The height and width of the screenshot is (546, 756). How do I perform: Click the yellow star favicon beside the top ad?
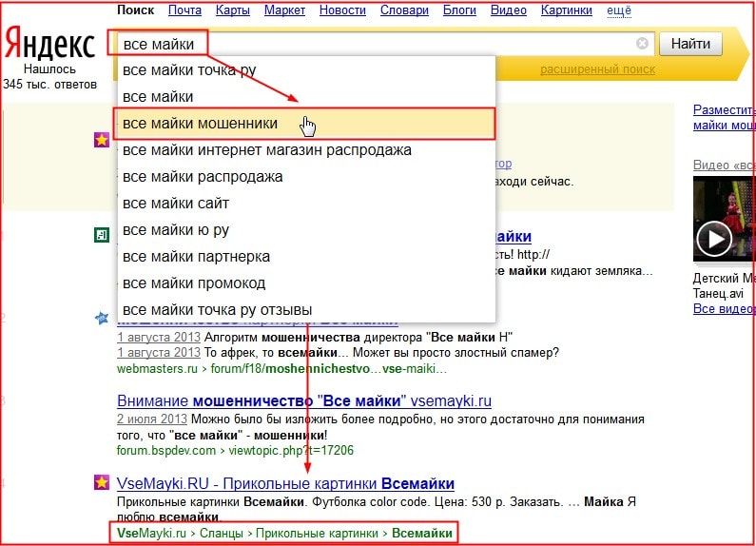(x=102, y=141)
